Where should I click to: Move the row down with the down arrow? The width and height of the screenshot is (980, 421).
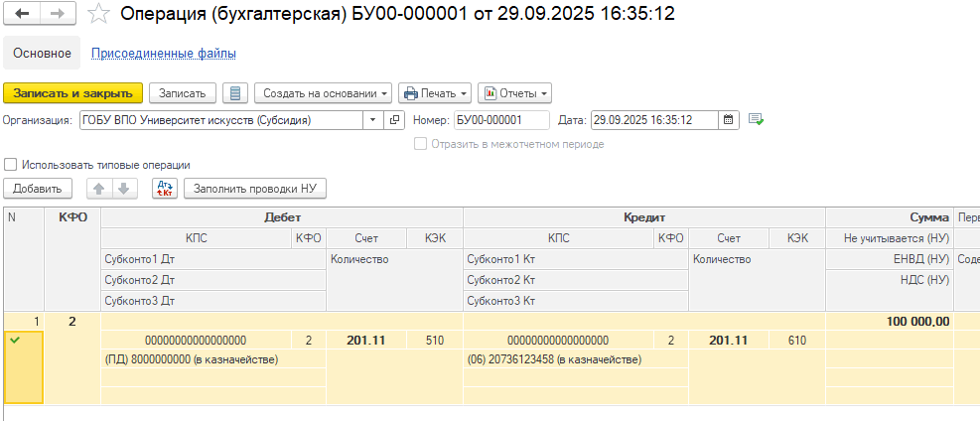pos(124,189)
